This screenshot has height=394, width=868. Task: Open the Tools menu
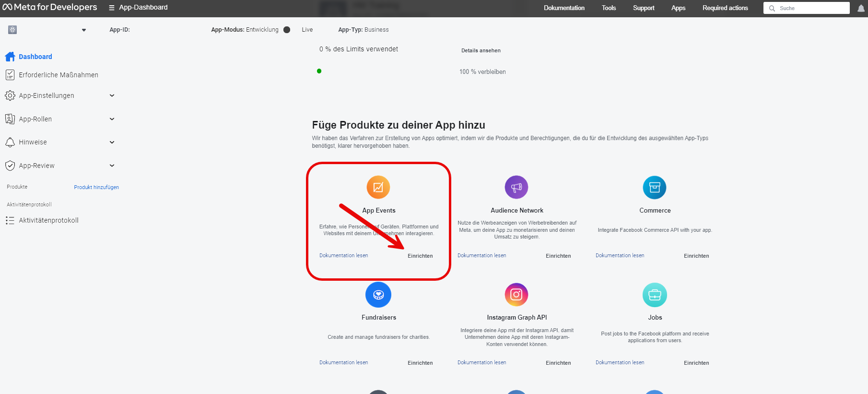point(609,8)
